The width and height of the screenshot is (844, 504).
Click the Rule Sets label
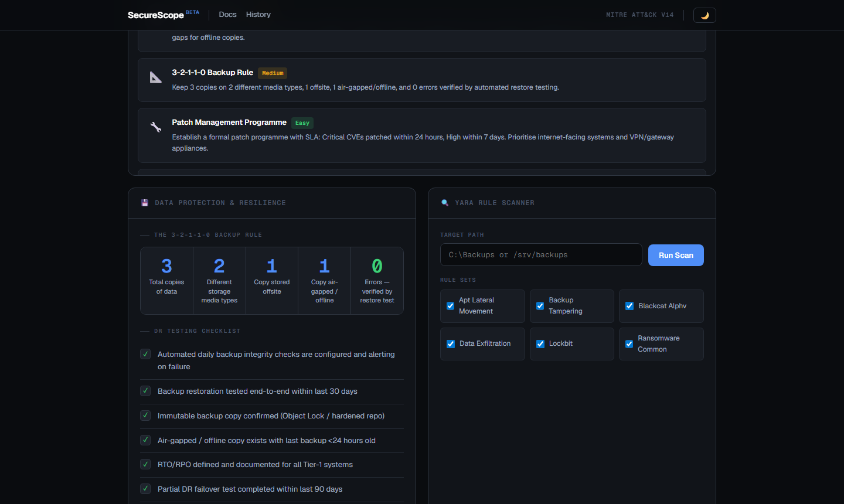coord(458,280)
